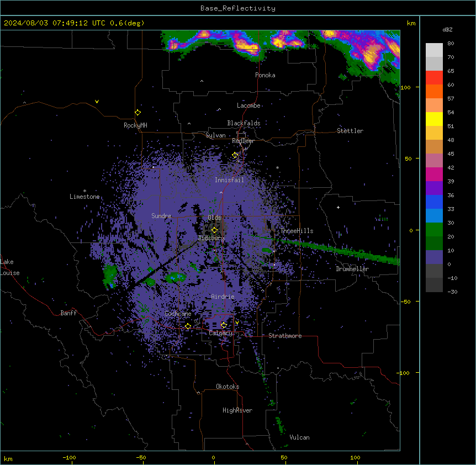Click the Limestone label
476x465 pixels.
click(84, 197)
